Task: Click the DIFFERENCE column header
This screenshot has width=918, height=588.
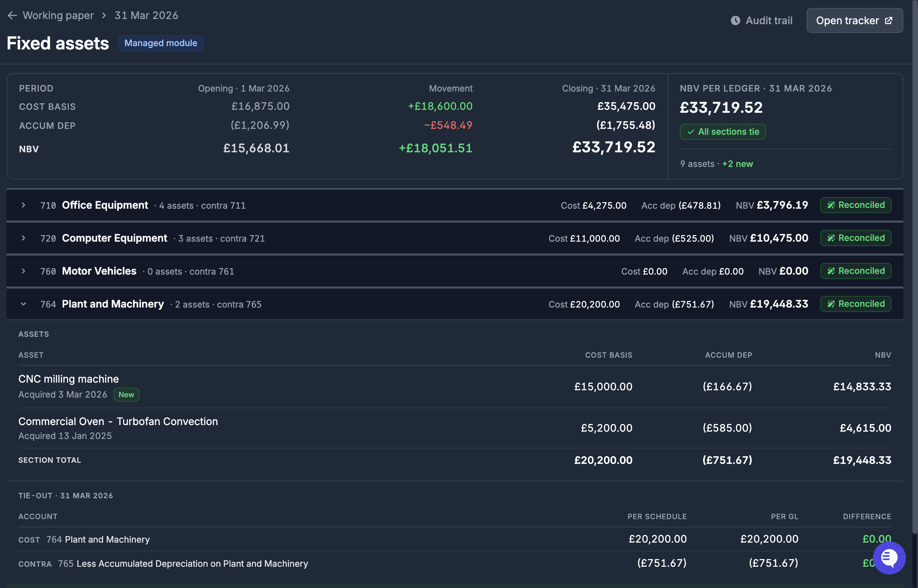Action: (x=867, y=517)
